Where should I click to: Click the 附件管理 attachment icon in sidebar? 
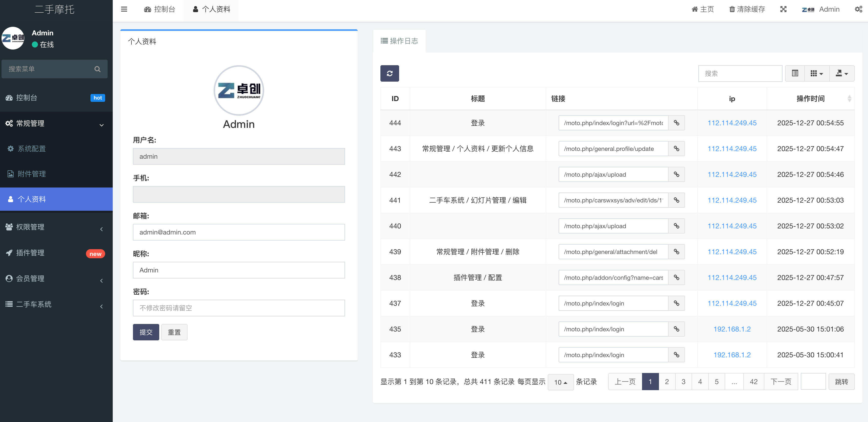(x=10, y=174)
